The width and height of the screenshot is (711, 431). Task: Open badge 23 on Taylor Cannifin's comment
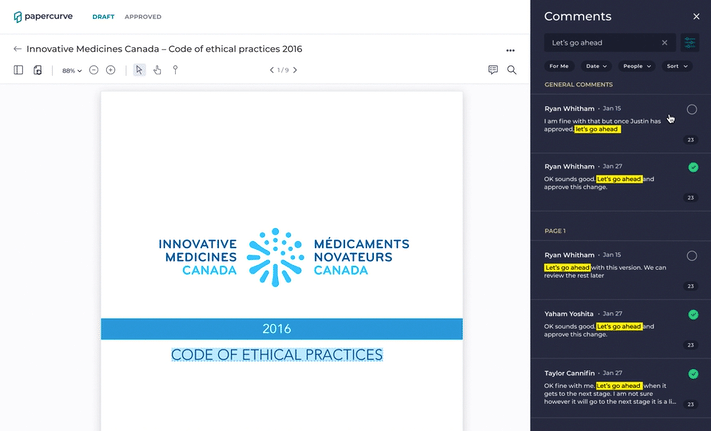(x=691, y=404)
